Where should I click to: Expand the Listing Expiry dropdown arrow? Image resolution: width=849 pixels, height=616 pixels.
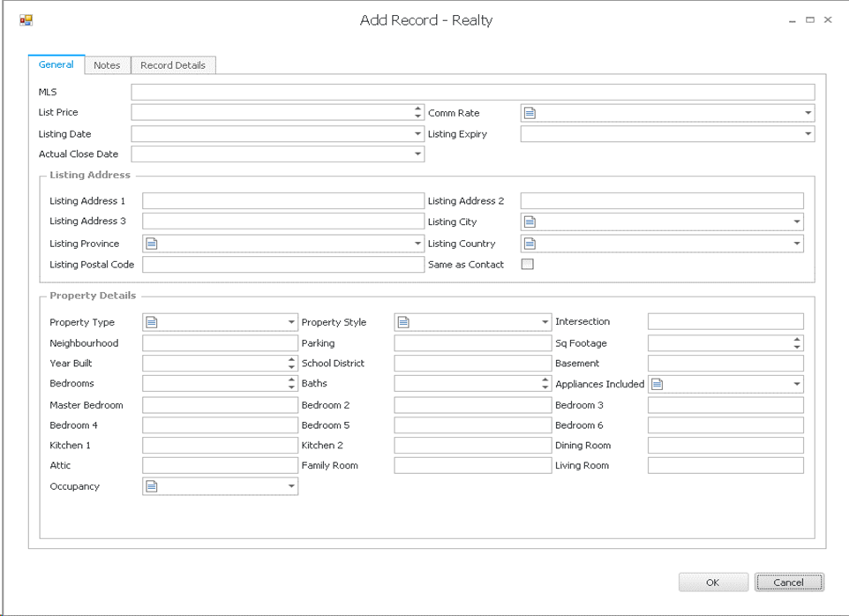point(808,134)
